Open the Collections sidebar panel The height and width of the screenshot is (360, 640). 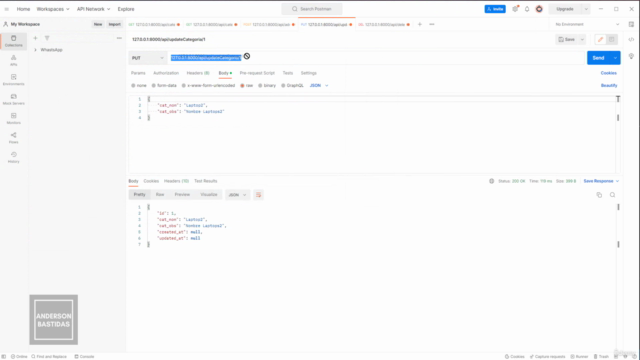[13, 41]
